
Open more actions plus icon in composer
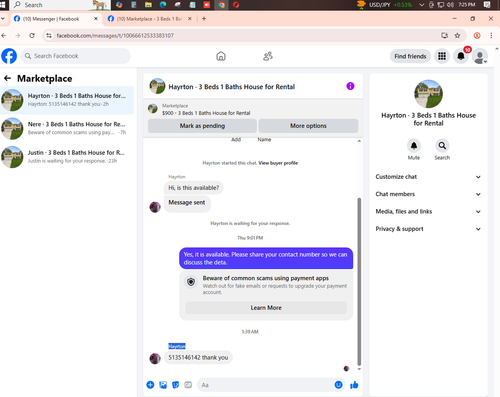(x=150, y=385)
